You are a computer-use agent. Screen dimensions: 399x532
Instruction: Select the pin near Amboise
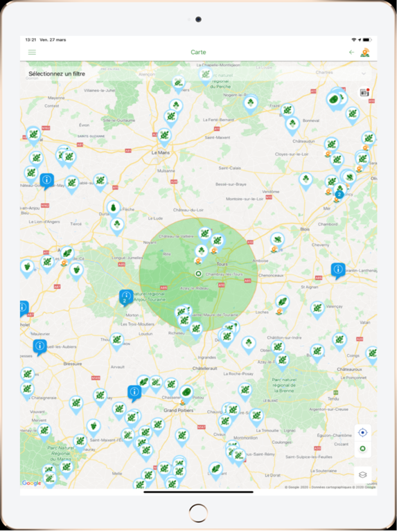[278, 240]
